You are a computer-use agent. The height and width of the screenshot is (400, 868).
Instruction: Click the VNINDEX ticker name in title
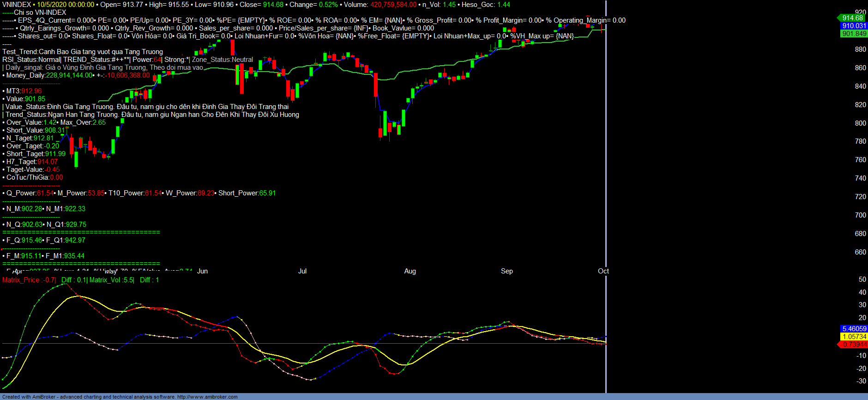(17, 5)
